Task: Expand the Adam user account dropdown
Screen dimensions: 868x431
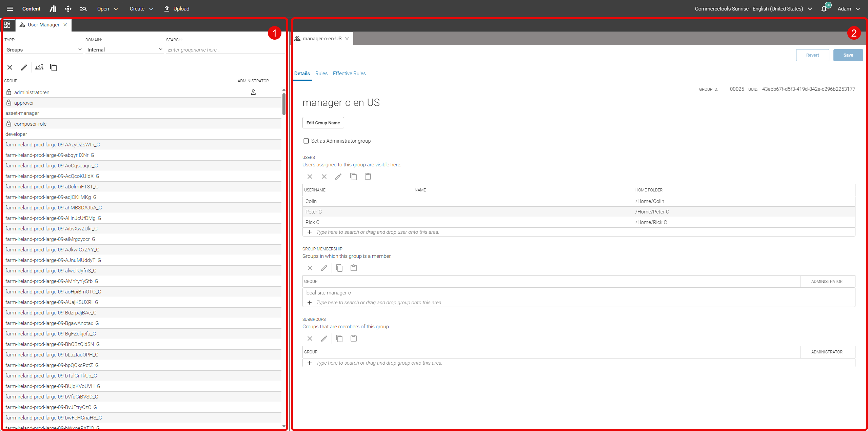Action: 849,9
